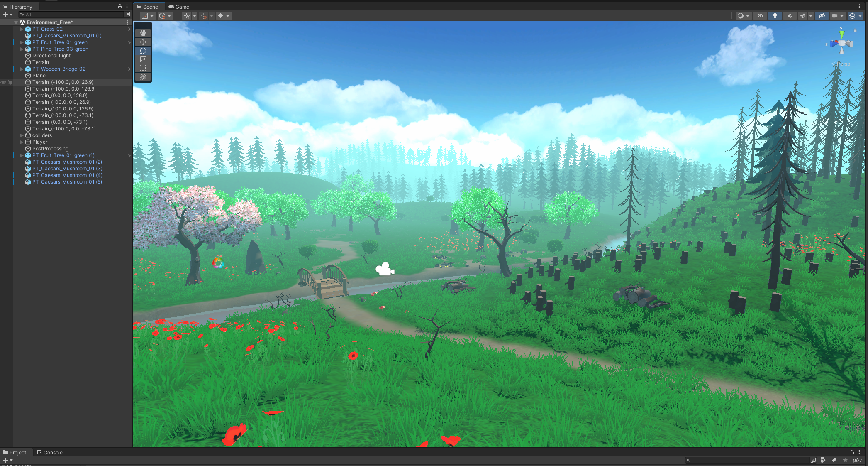Click the Persp projection label

(x=843, y=64)
